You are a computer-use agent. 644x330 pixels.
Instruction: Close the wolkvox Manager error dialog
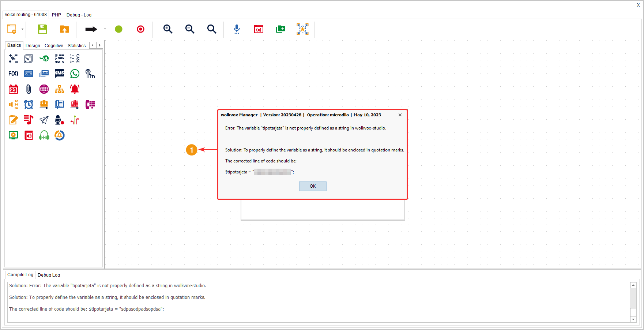[400, 115]
